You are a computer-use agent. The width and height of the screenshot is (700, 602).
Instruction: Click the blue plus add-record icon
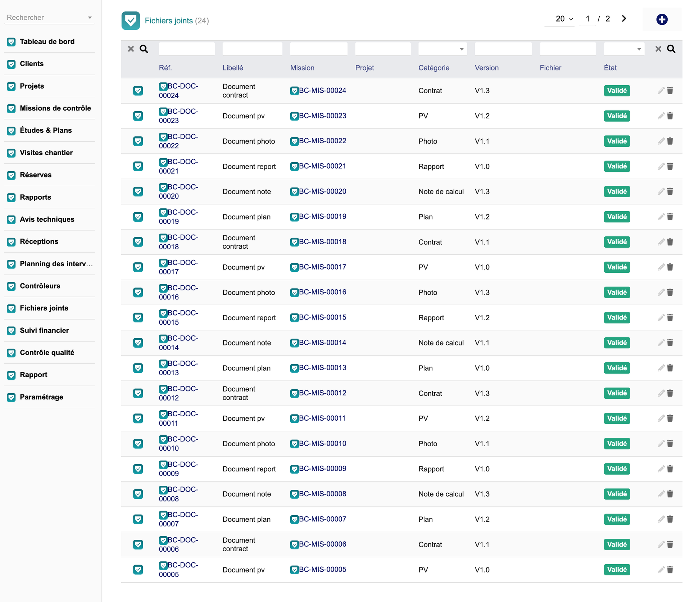[662, 19]
